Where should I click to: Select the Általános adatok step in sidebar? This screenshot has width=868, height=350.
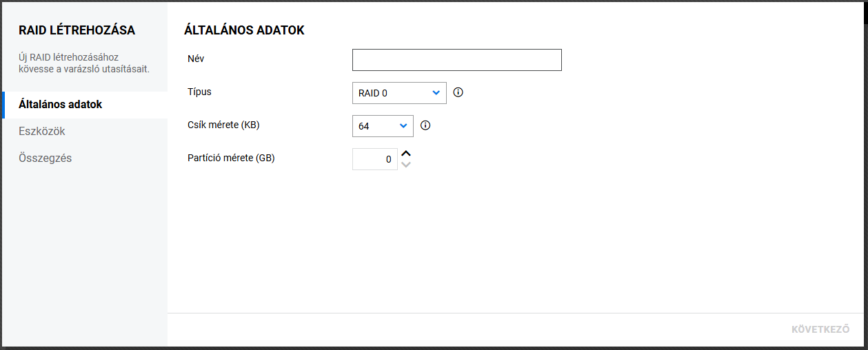(61, 105)
